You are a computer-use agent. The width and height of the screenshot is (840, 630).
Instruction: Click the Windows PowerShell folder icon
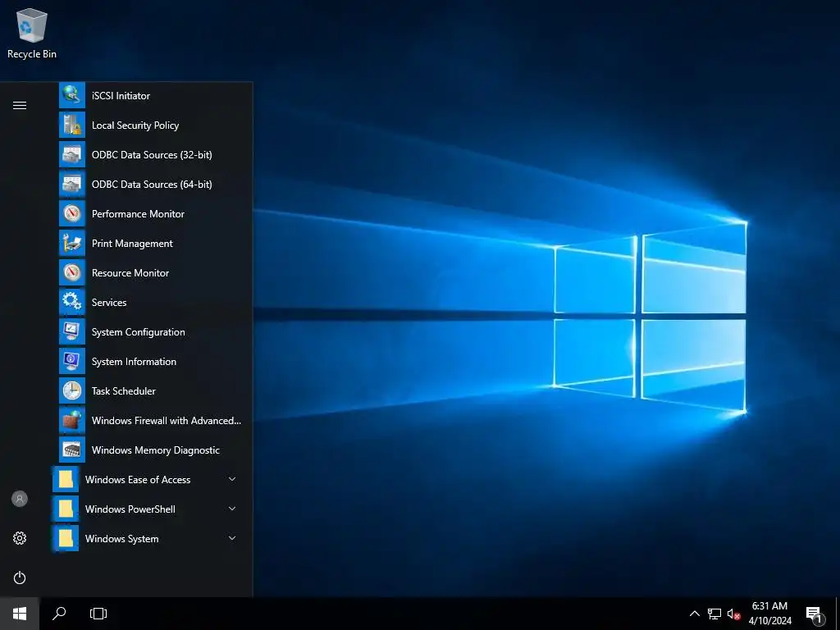[x=66, y=509]
